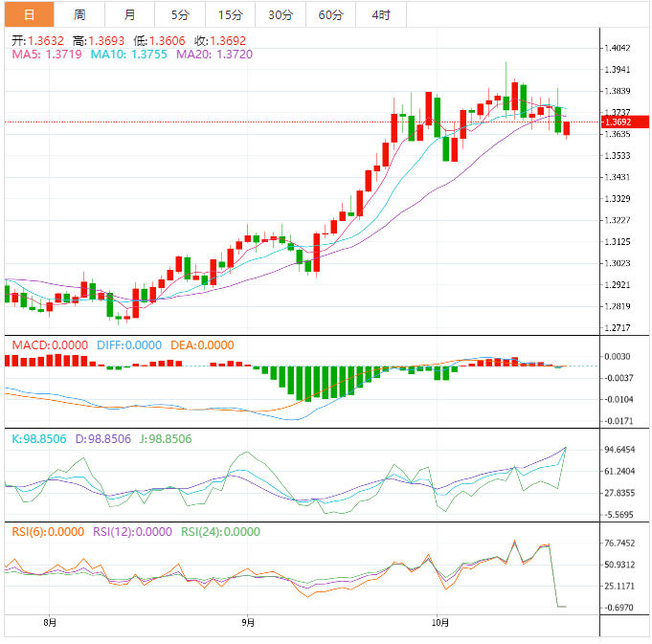This screenshot has width=652, height=644.
Task: Click the MA20: 1.3720 legend text
Action: point(214,55)
